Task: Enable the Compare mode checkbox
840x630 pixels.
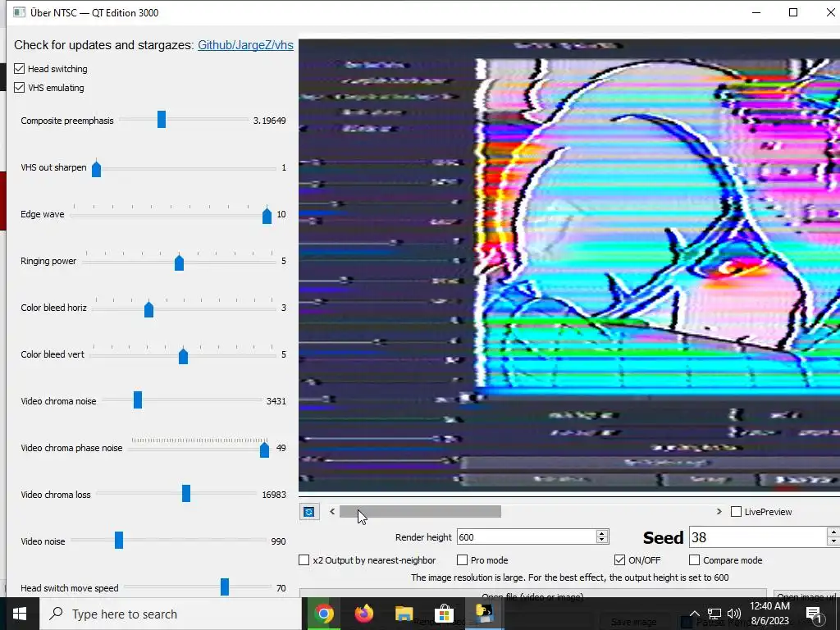Action: click(694, 559)
